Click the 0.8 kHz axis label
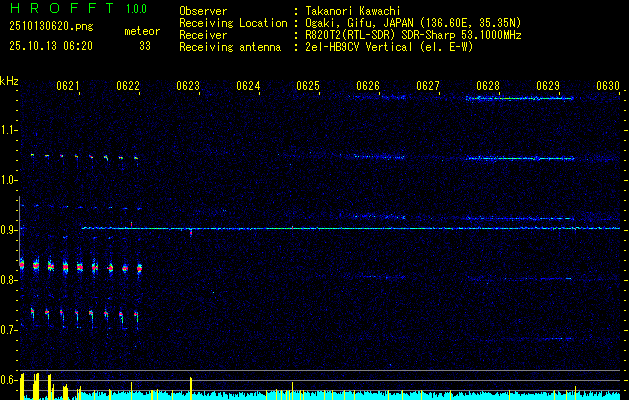This screenshot has width=629, height=400. tap(9, 280)
